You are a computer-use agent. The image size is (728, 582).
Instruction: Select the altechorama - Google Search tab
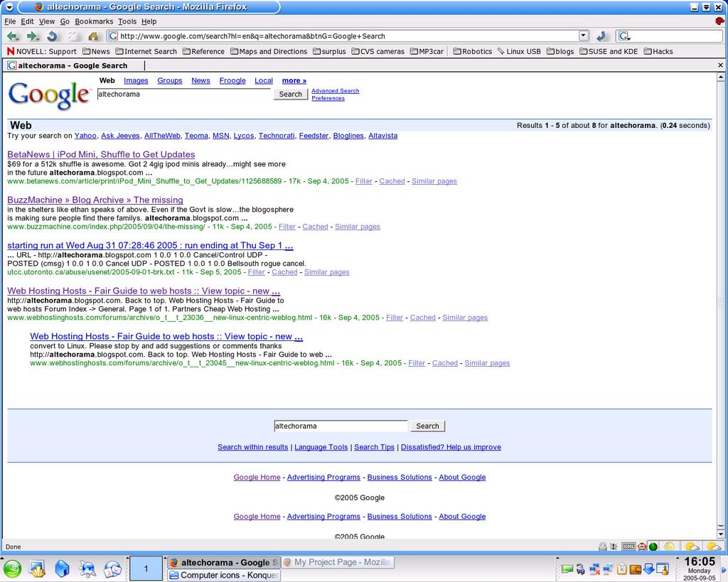tap(75, 66)
